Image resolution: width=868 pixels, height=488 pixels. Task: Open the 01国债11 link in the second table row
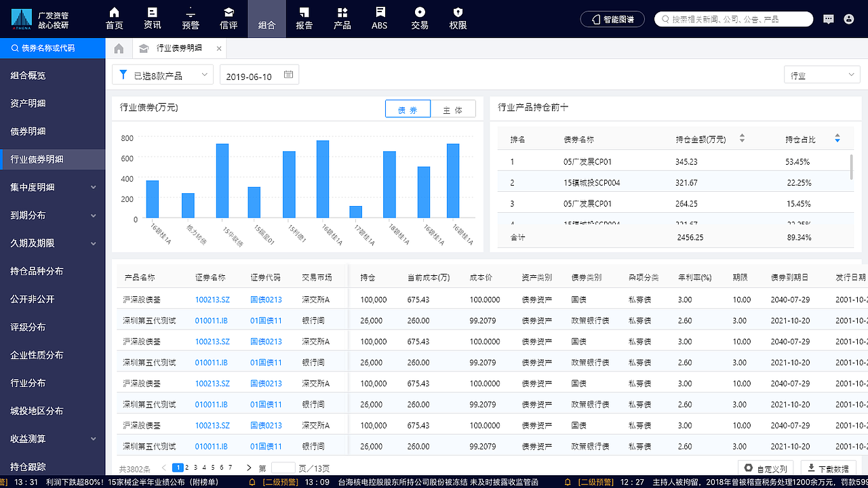pos(266,321)
